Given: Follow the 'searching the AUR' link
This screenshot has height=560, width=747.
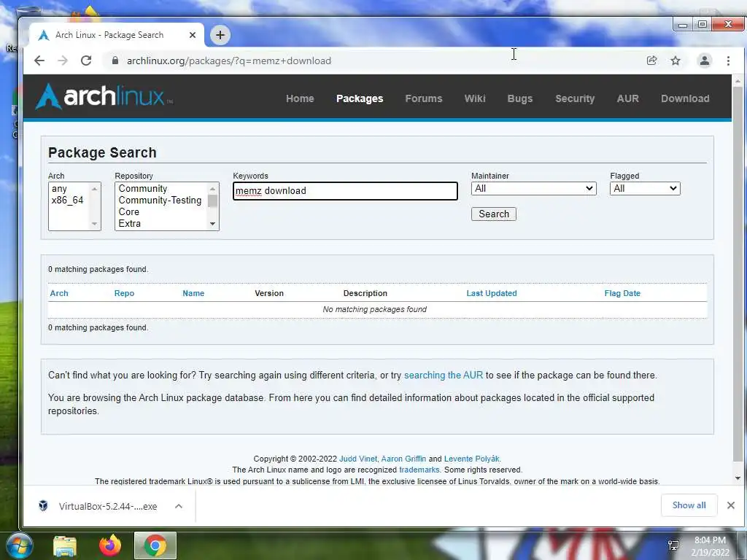Looking at the screenshot, I should pyautogui.click(x=444, y=376).
